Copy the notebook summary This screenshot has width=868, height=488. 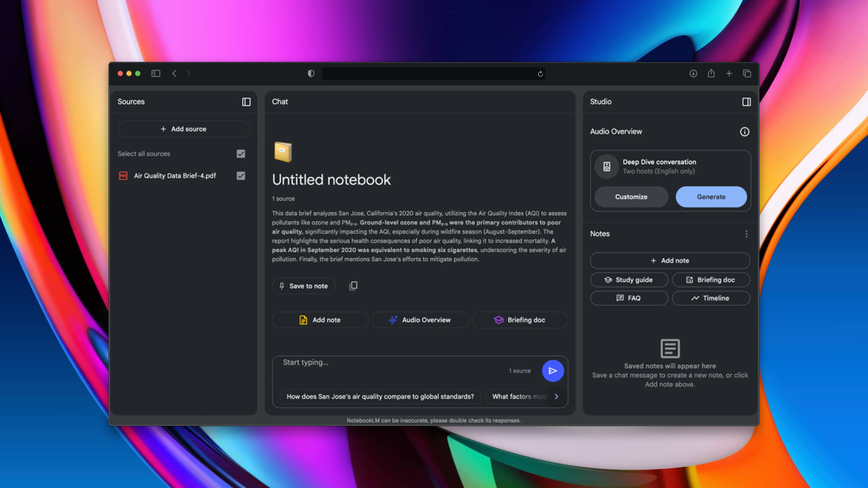pos(353,285)
